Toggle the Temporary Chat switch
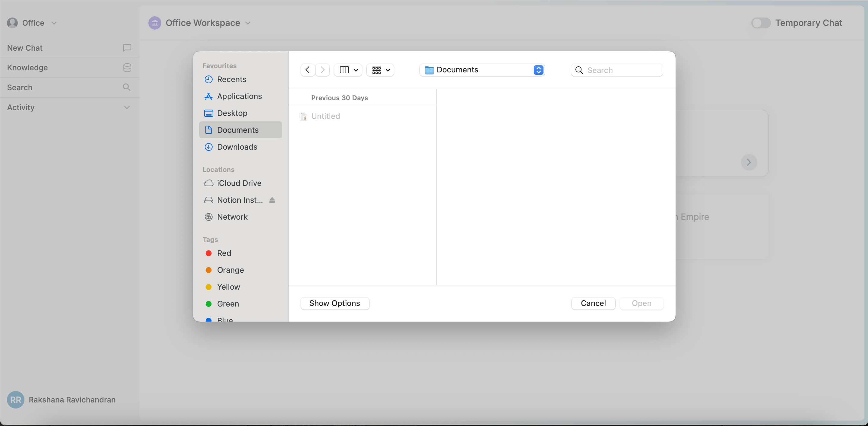Image resolution: width=868 pixels, height=426 pixels. coord(761,23)
